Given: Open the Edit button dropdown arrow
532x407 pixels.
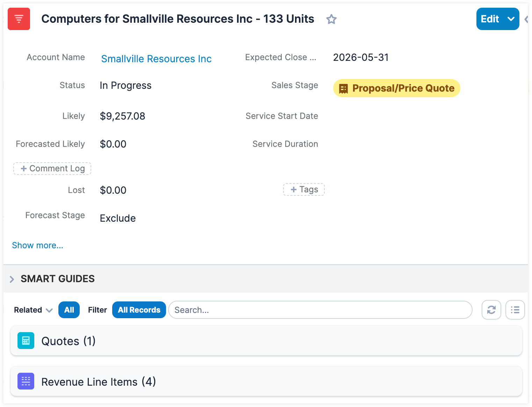Looking at the screenshot, I should click(x=511, y=19).
